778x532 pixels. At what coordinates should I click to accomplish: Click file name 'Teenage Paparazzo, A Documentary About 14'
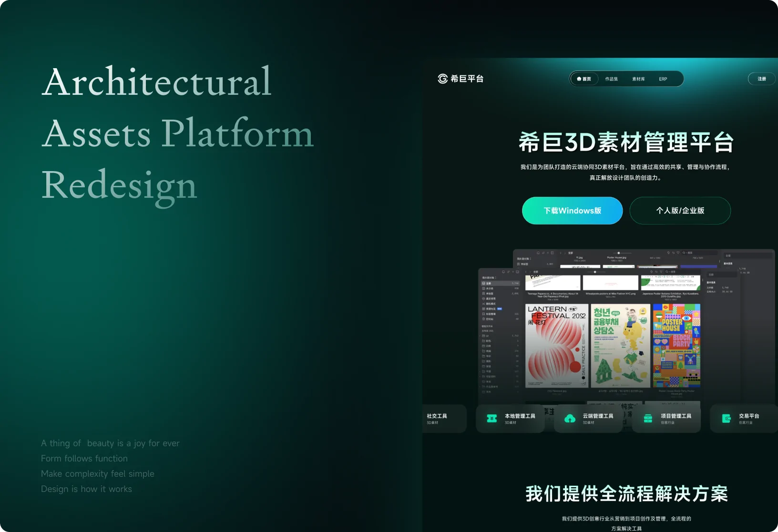coord(553,294)
